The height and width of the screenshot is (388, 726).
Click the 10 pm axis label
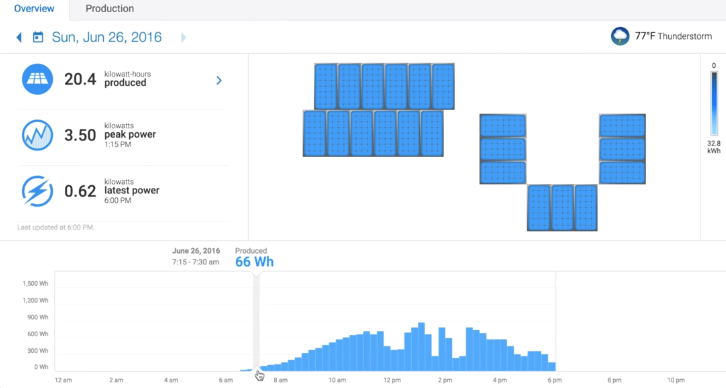(676, 380)
